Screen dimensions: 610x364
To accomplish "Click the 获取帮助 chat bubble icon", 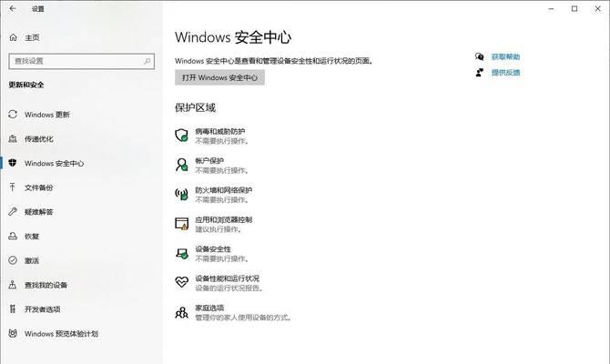I will [x=480, y=56].
